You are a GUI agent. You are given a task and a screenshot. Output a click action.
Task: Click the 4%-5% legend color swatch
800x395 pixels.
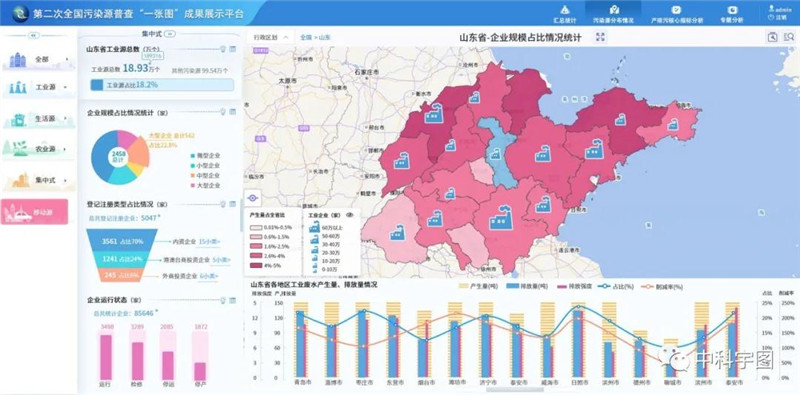click(257, 265)
